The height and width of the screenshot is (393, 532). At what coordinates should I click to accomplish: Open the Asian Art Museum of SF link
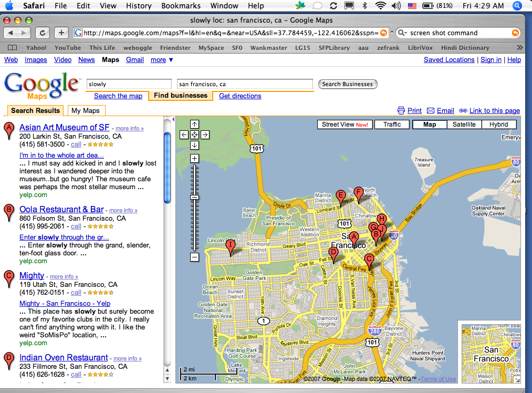(64, 127)
